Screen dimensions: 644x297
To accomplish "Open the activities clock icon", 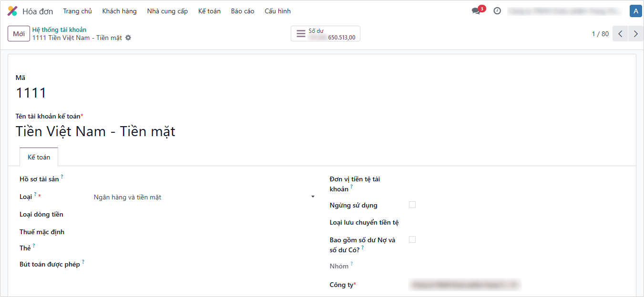I will click(497, 11).
